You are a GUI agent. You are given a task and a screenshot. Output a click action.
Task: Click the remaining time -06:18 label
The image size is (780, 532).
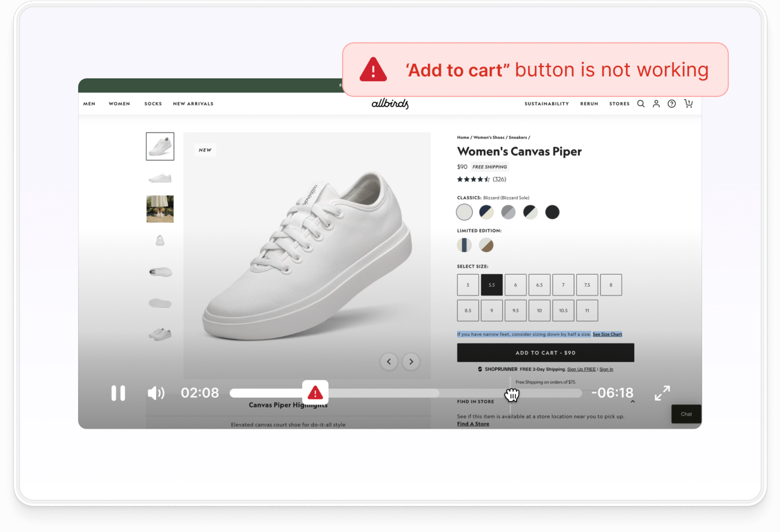tap(612, 393)
